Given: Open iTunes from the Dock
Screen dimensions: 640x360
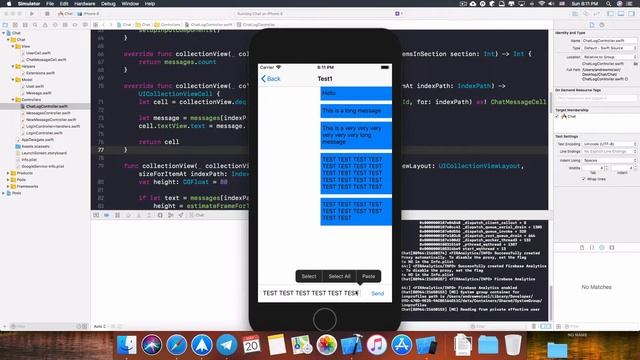Looking at the screenshot, I should [376, 345].
